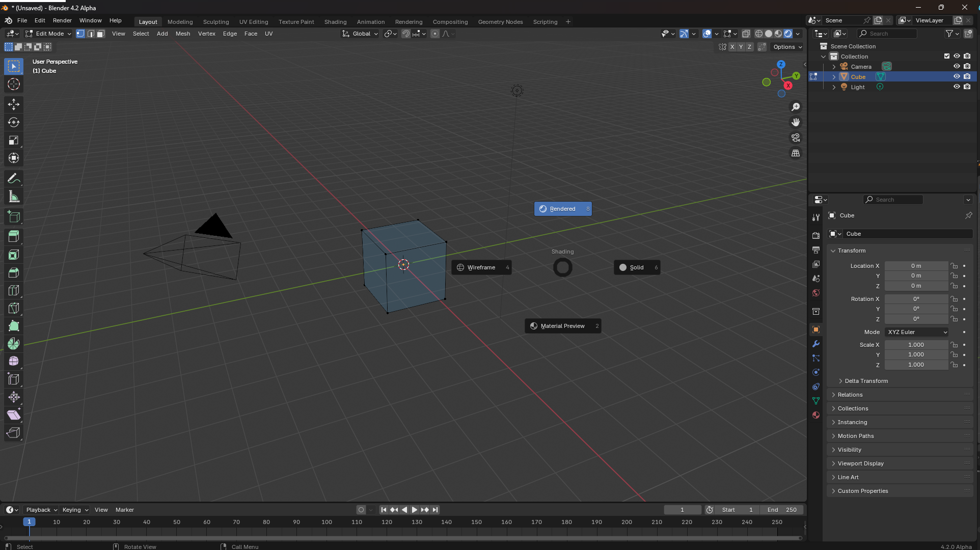Click the Rotation Z value field
Viewport: 980px width, 550px height.
pyautogui.click(x=916, y=319)
